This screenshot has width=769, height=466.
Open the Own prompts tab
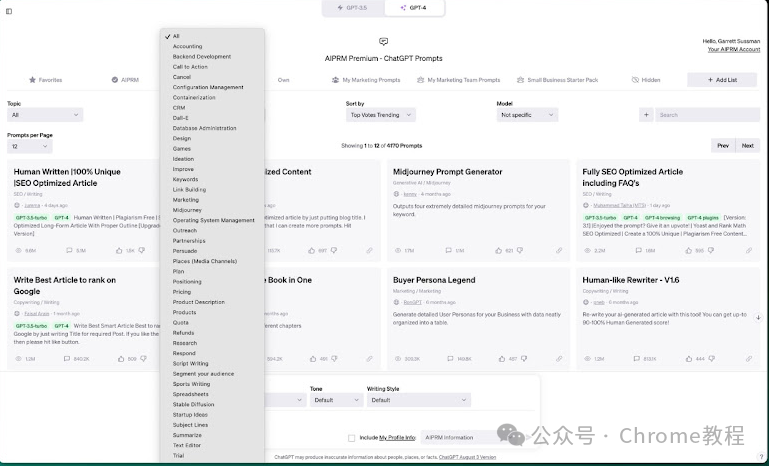click(283, 79)
